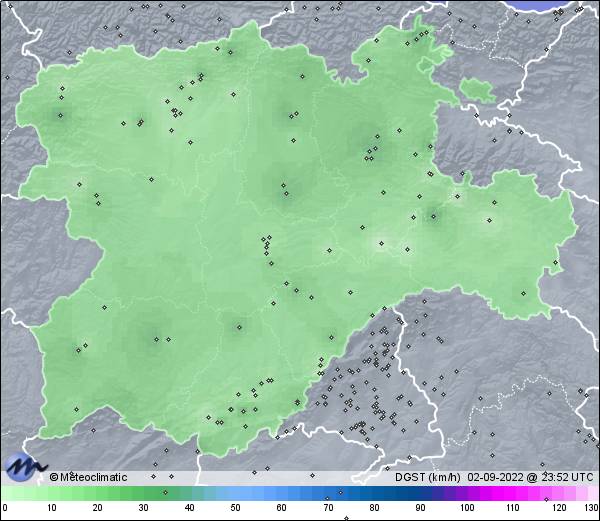
Task: Click the 40 value on the scale
Action: pos(189,508)
